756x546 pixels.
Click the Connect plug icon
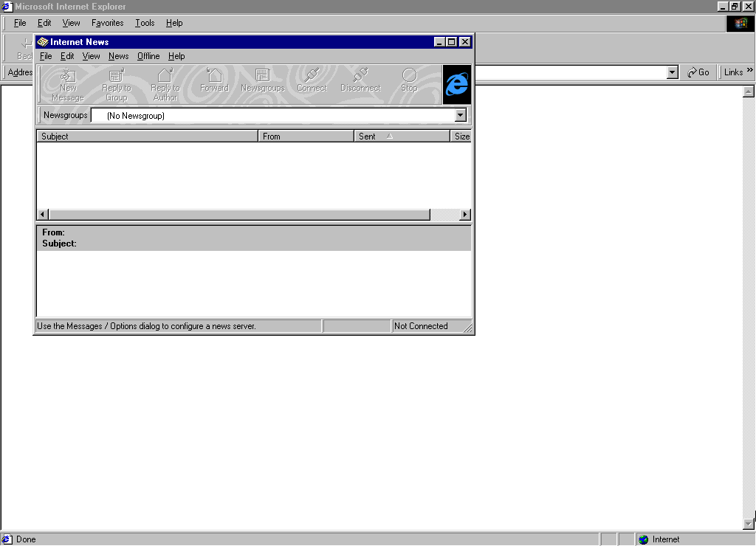tap(312, 80)
